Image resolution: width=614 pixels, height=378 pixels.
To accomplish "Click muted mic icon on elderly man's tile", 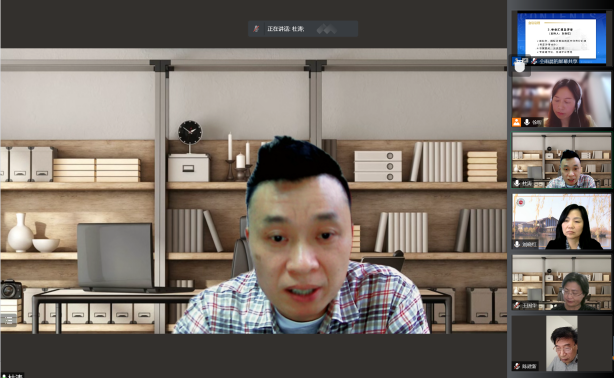I will (517, 366).
